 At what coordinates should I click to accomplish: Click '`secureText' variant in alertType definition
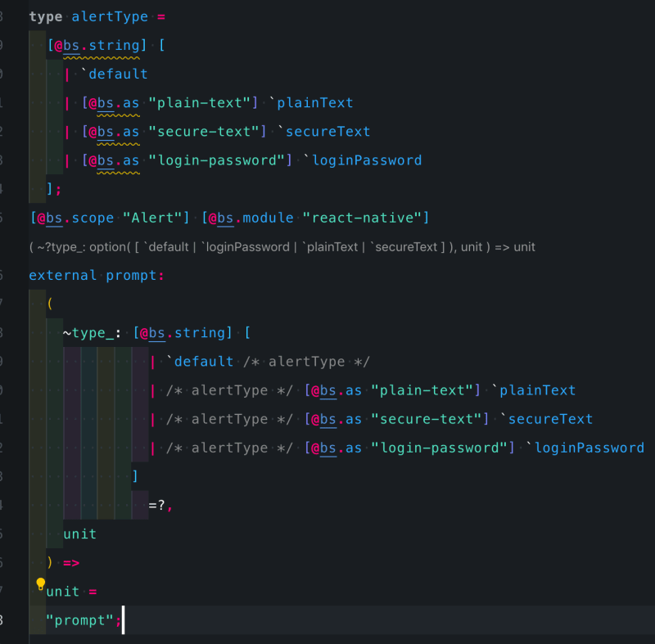click(323, 132)
